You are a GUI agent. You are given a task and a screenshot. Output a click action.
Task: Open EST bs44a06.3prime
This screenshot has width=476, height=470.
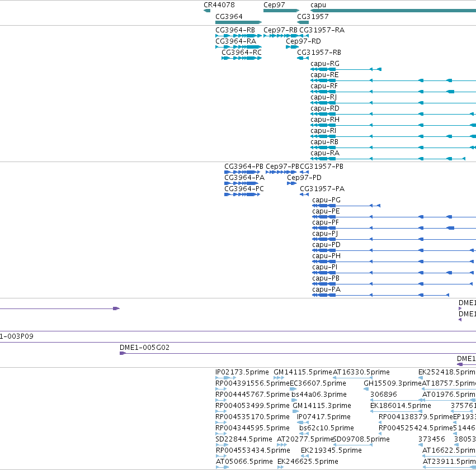(x=319, y=395)
